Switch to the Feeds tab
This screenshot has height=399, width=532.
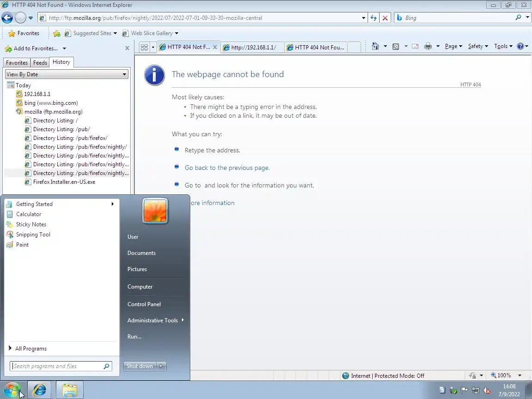(x=40, y=63)
